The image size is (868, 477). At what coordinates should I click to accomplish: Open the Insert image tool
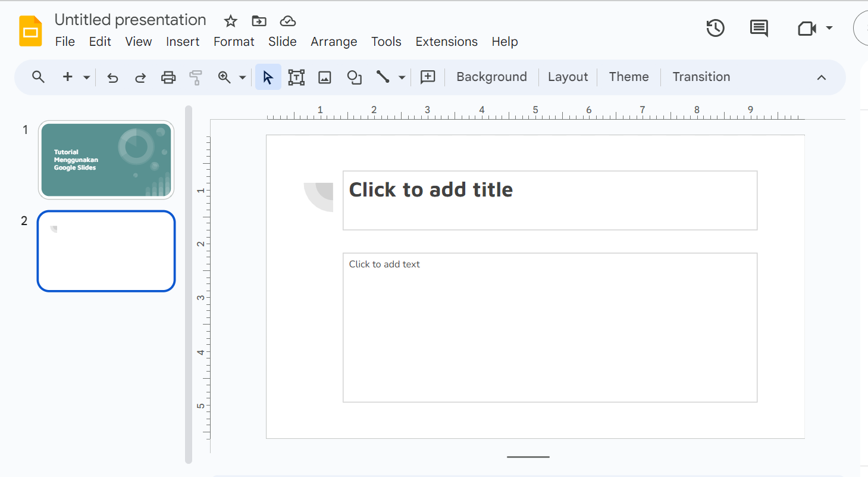[x=324, y=77]
